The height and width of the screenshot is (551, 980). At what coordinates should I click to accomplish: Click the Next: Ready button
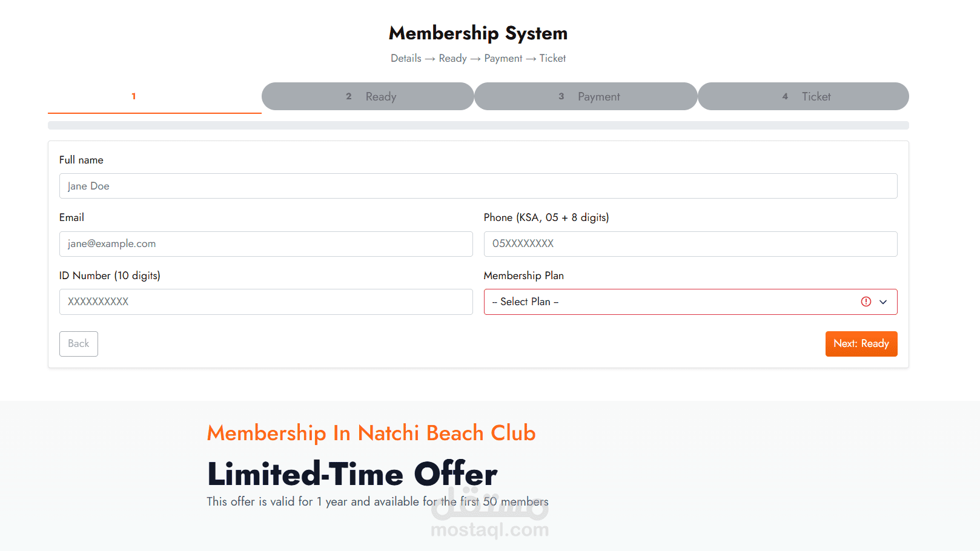pos(861,344)
